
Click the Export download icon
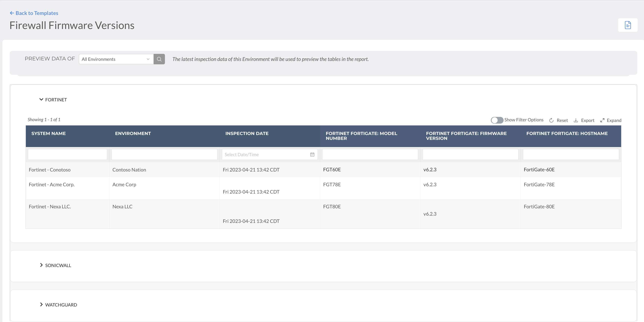pos(576,120)
